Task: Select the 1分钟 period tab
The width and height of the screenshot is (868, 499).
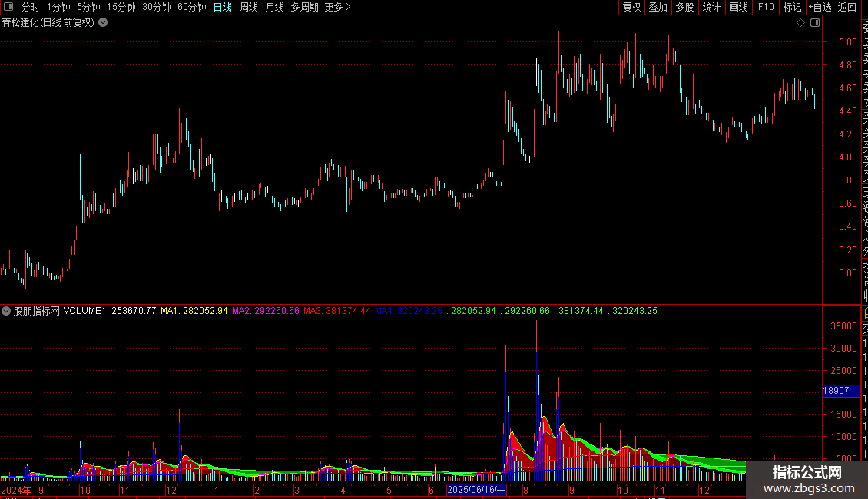Action: tap(58, 7)
